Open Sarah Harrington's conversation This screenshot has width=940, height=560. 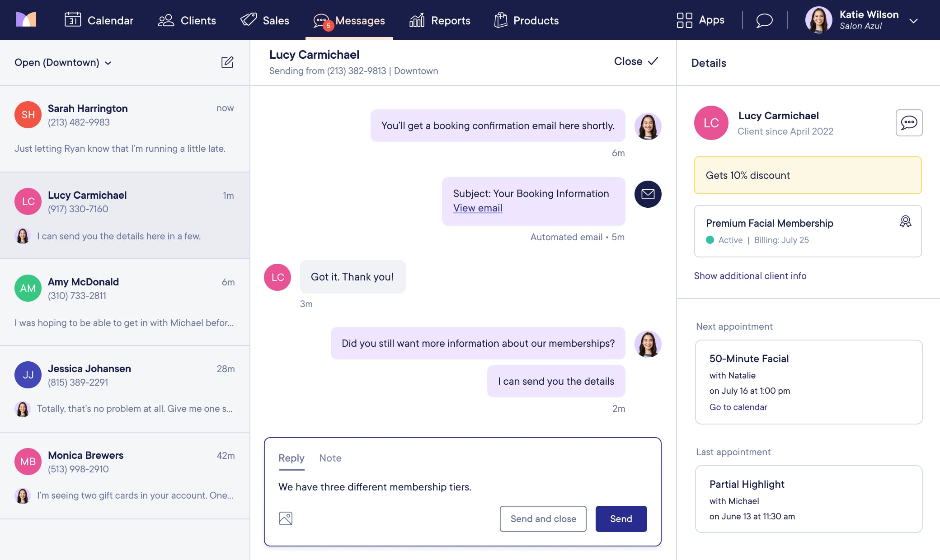[x=125, y=128]
